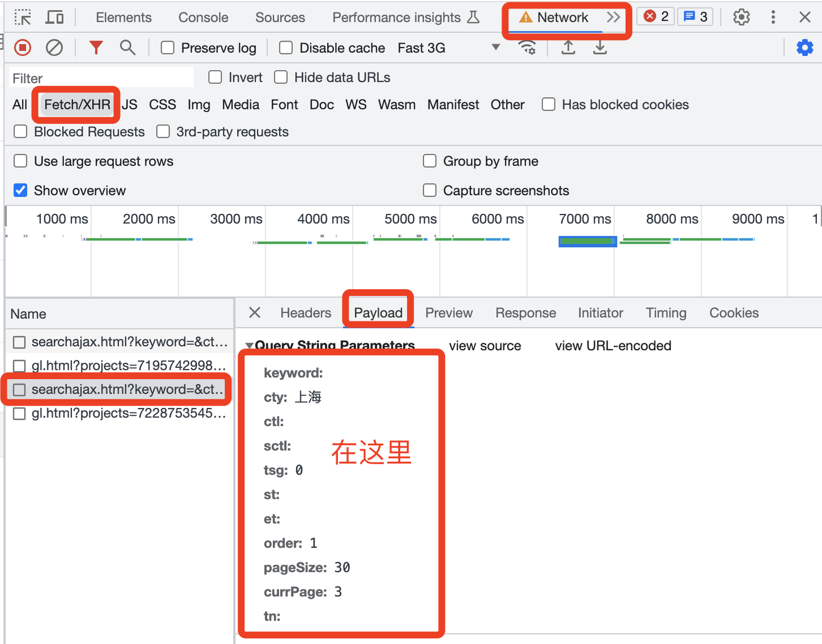The width and height of the screenshot is (822, 644).
Task: Open network conditions wifi icon
Action: point(527,48)
